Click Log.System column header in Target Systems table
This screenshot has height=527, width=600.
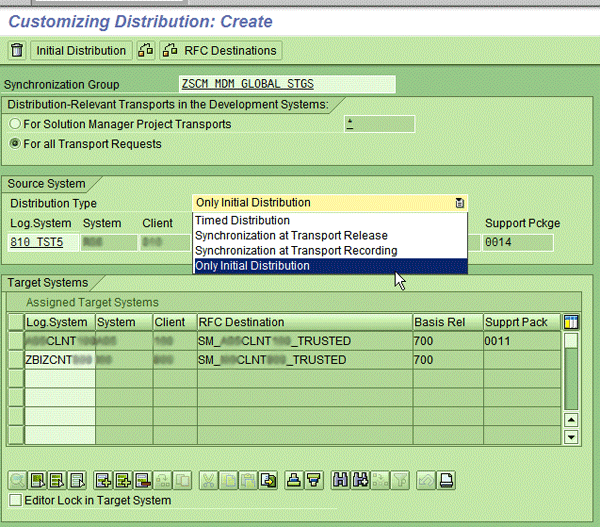pyautogui.click(x=60, y=322)
